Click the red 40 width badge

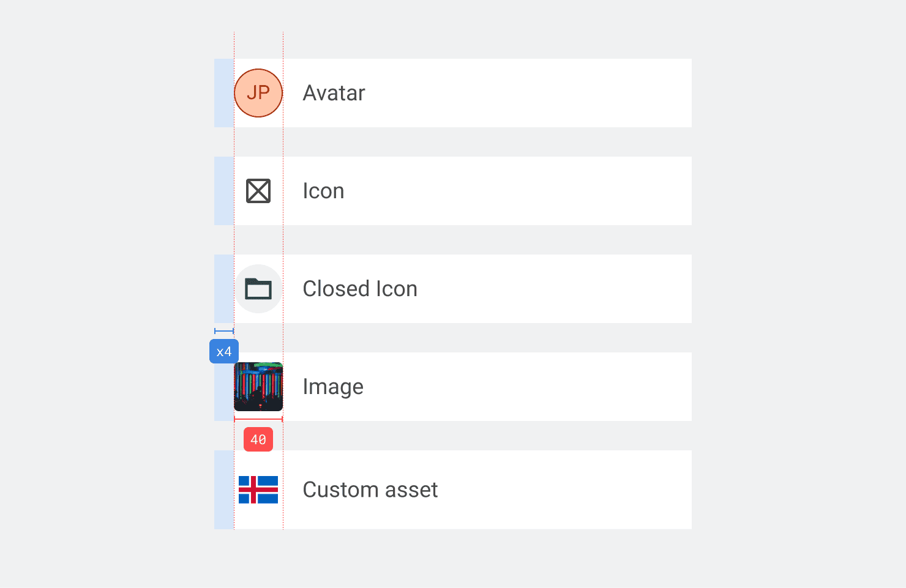click(258, 439)
